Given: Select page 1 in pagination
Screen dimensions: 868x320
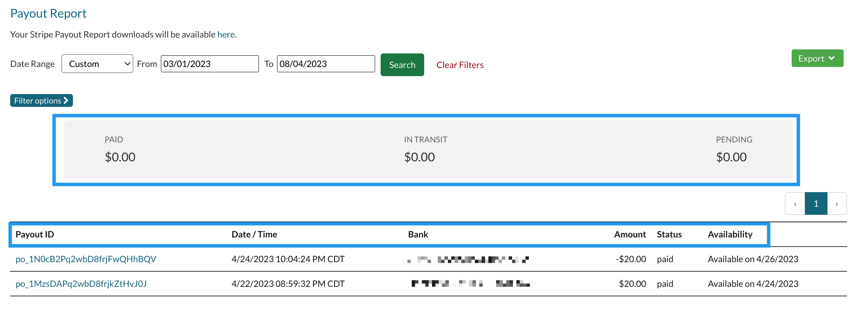Looking at the screenshot, I should [x=816, y=204].
